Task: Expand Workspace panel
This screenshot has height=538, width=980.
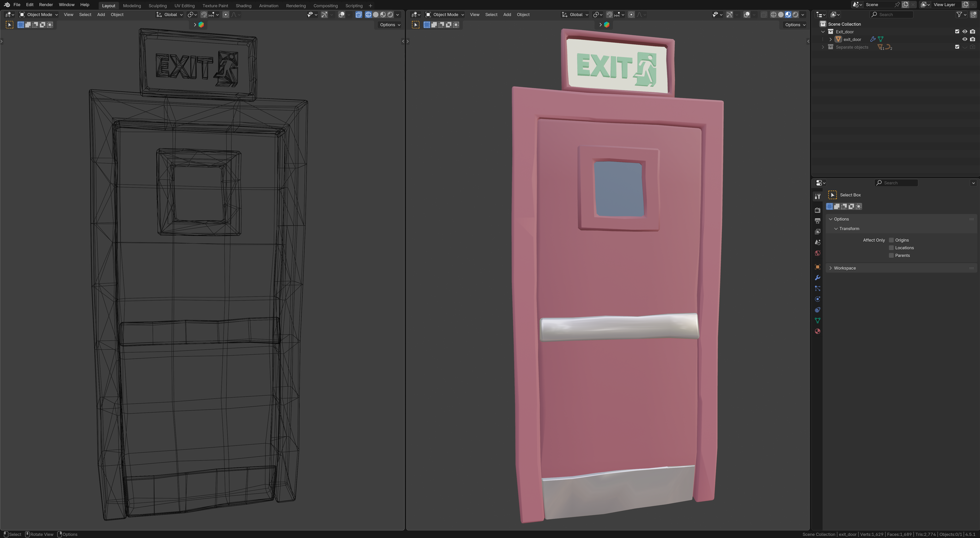Action: [830, 268]
